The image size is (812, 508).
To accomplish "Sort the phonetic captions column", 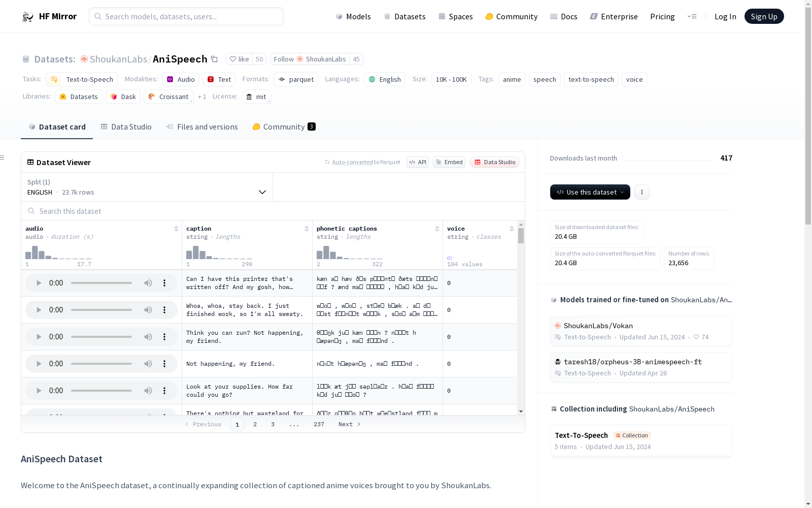I will (x=437, y=229).
